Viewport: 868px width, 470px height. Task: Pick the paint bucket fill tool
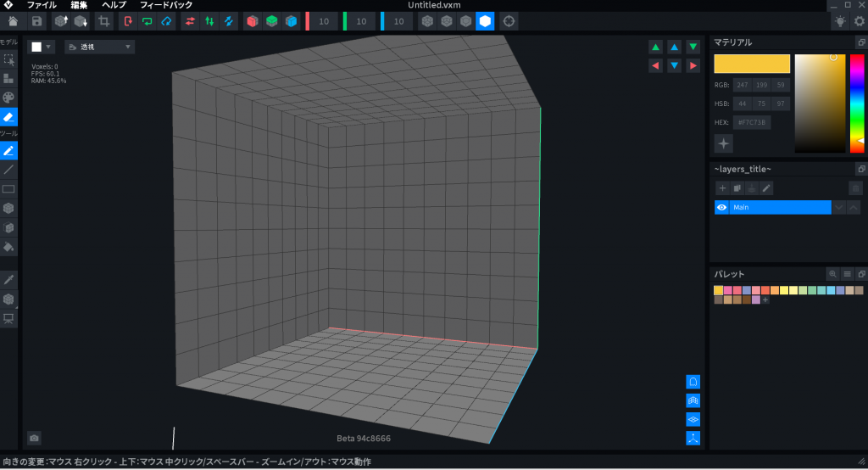click(x=8, y=248)
